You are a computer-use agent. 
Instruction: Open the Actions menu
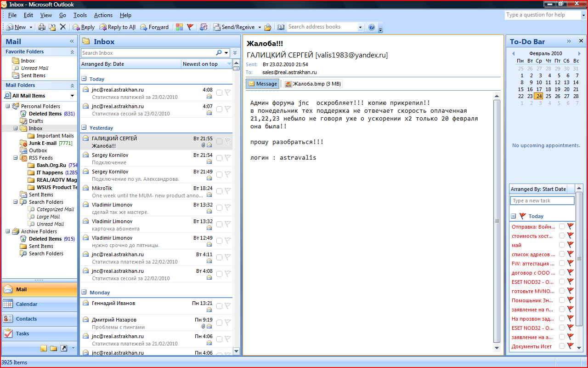pyautogui.click(x=103, y=15)
